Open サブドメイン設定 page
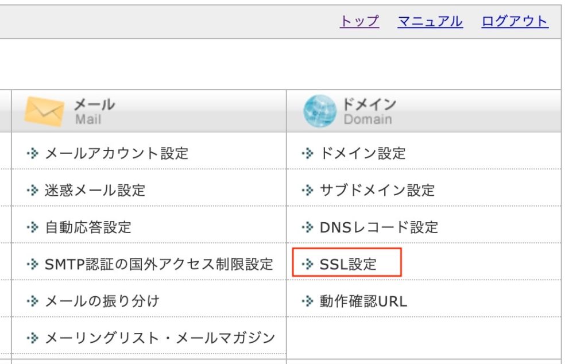The image size is (588, 364). [377, 190]
